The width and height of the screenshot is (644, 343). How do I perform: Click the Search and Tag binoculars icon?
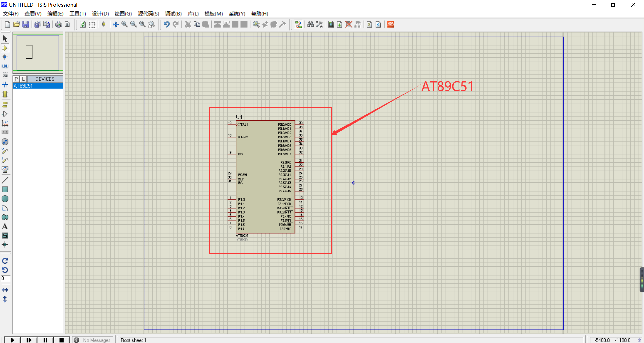[x=310, y=24]
